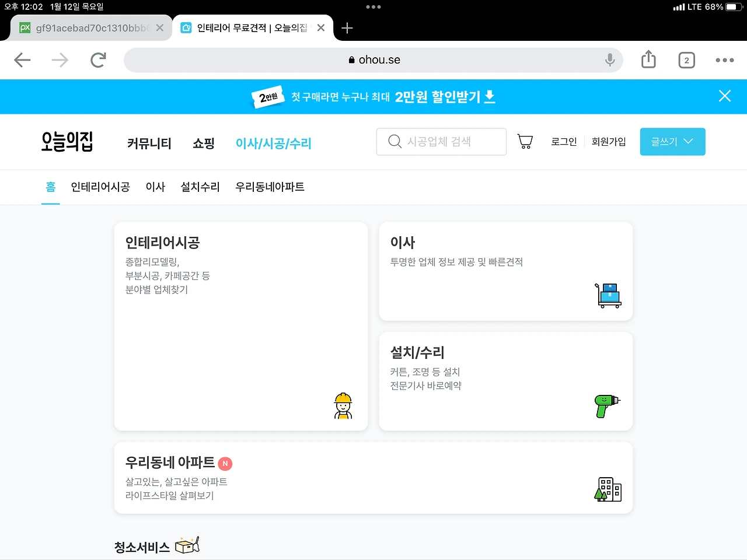This screenshot has height=560, width=747.
Task: Open the 이사 moving card
Action: (x=506, y=271)
